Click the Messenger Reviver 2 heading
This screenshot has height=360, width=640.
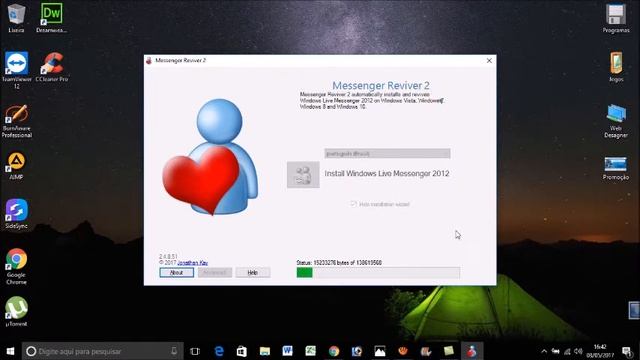tap(380, 85)
